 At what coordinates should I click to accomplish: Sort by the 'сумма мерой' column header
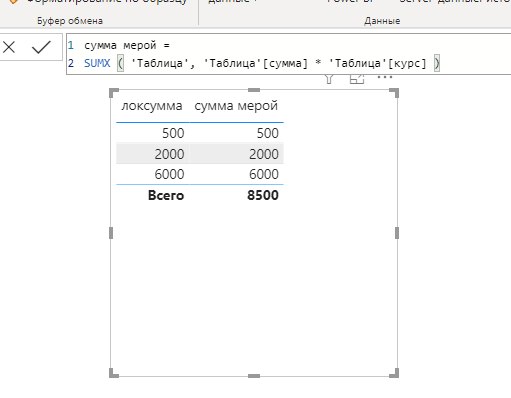236,106
